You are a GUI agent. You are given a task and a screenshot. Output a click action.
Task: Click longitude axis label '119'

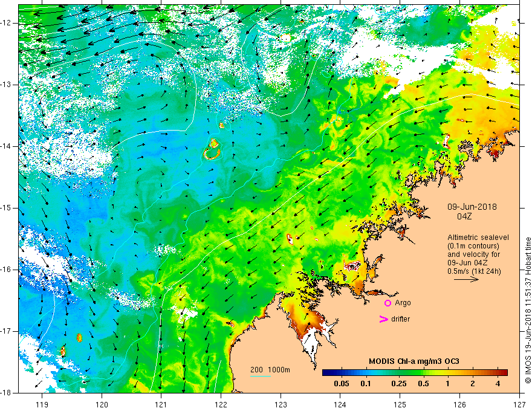click(42, 404)
